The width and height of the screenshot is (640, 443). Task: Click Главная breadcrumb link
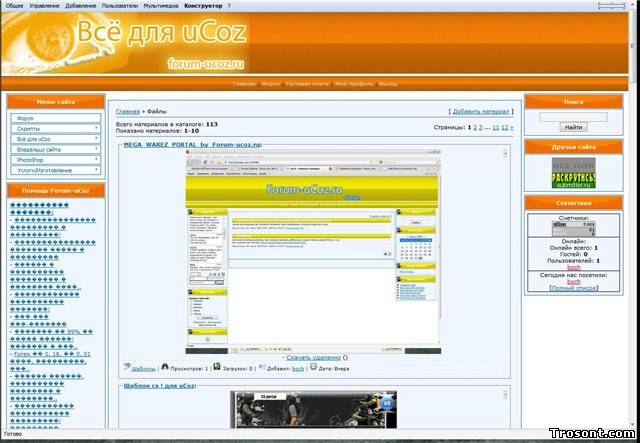coord(128,111)
